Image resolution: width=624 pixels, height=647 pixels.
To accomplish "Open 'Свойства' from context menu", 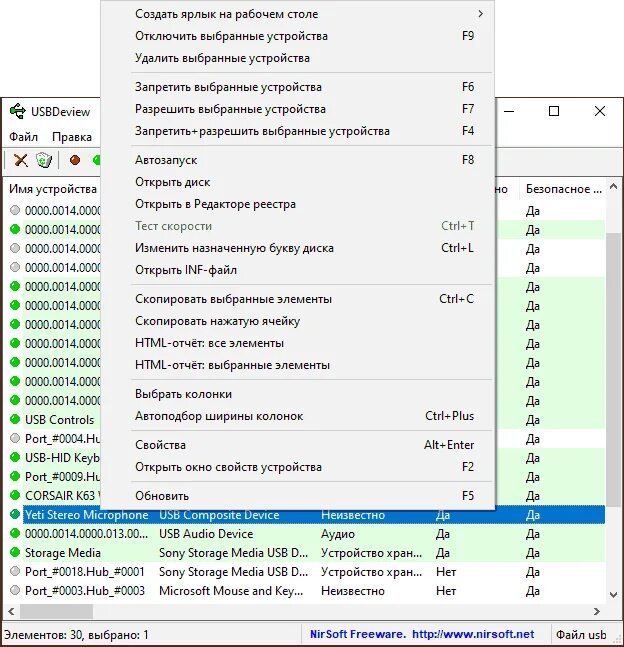I will (298, 445).
